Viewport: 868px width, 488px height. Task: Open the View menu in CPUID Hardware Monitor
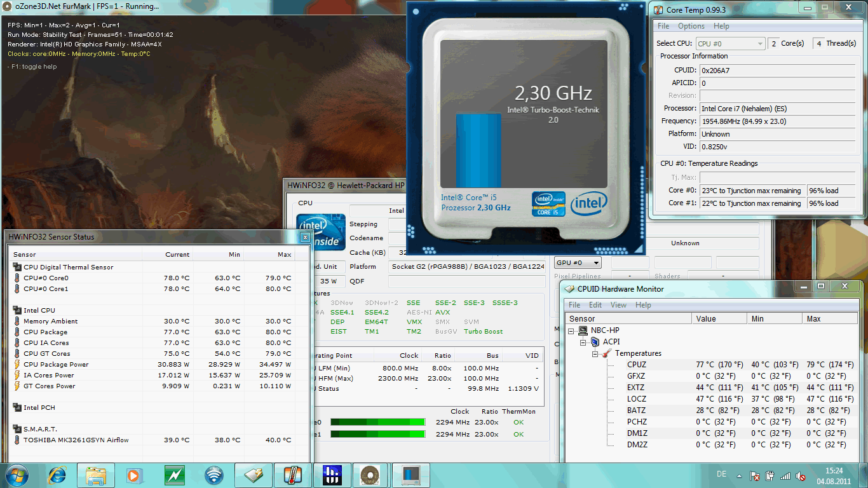(x=618, y=305)
